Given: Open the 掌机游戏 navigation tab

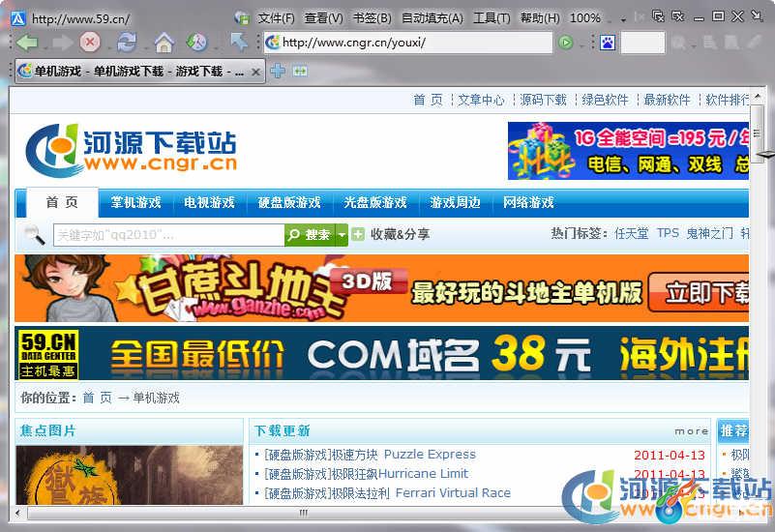Looking at the screenshot, I should click(135, 202).
